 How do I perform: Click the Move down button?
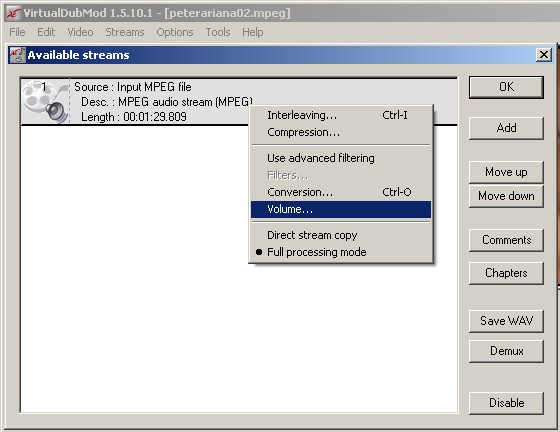[x=506, y=196]
